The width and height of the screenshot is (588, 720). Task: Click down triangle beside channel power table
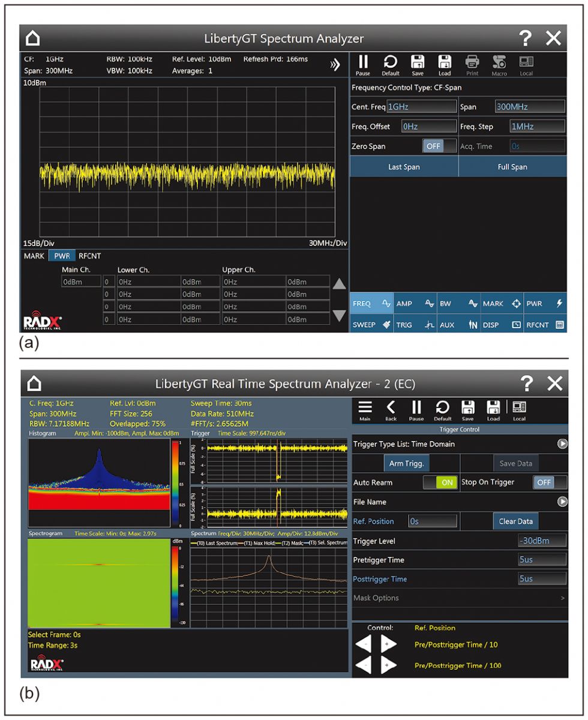pos(340,316)
